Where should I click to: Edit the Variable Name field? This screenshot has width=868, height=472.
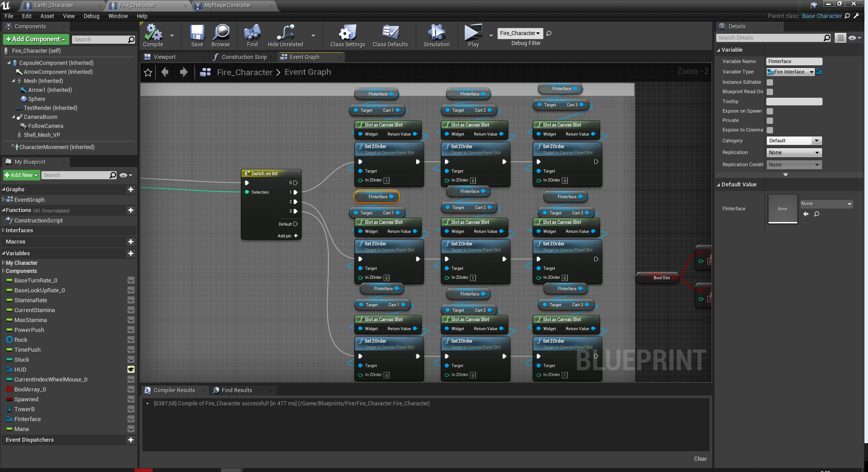tap(794, 62)
